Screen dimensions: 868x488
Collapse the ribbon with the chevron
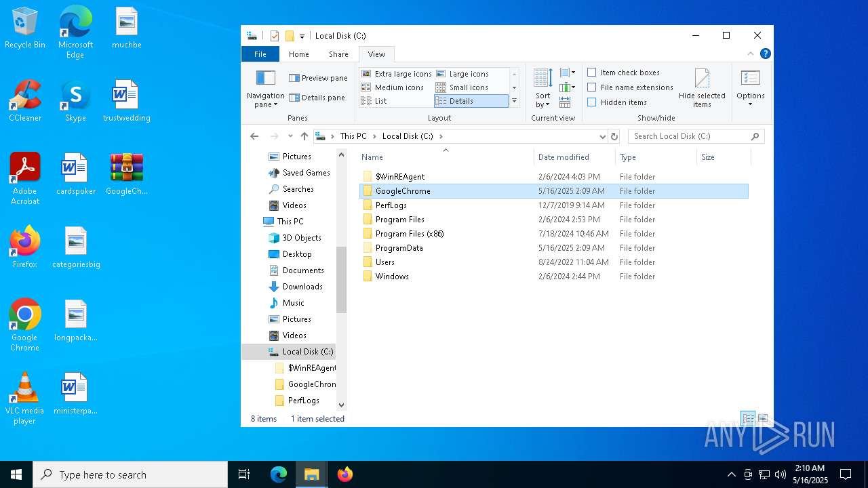751,54
